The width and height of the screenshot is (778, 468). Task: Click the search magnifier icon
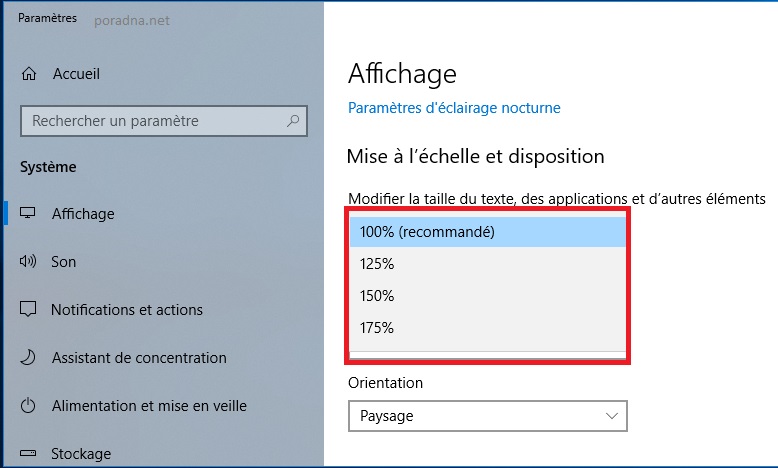(293, 121)
